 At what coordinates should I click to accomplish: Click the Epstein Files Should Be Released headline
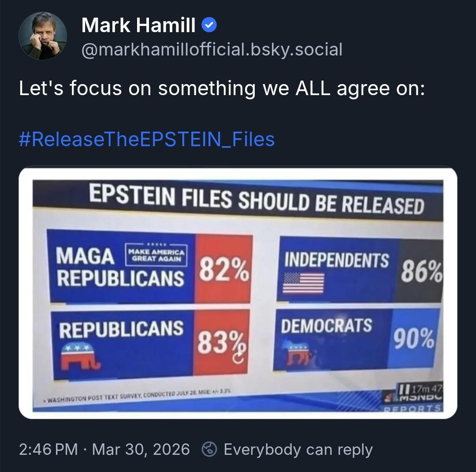click(x=257, y=200)
